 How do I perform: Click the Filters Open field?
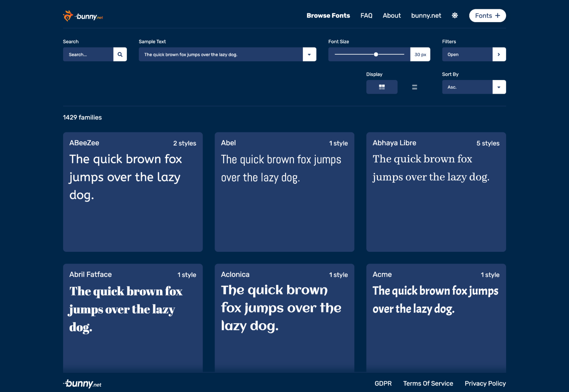(467, 55)
